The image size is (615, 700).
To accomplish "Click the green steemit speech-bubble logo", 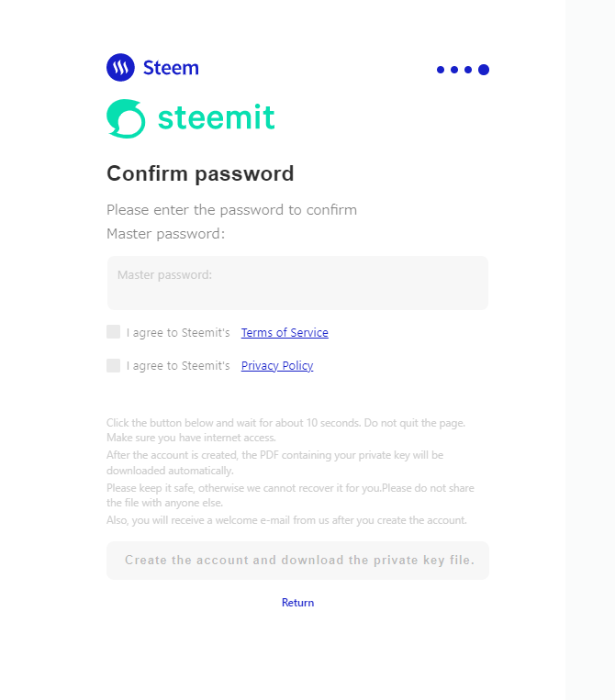I will point(126,118).
